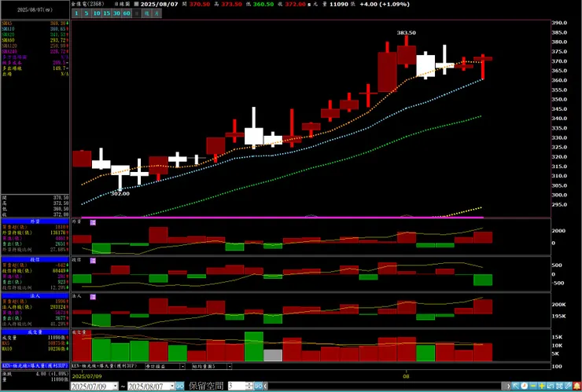The height and width of the screenshot is (392, 582).
Task: Select the pen drawing tool icon
Action: 568,386
